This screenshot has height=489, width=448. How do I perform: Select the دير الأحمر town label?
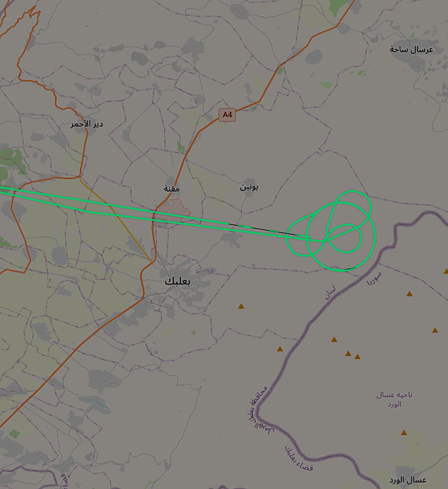tap(87, 124)
